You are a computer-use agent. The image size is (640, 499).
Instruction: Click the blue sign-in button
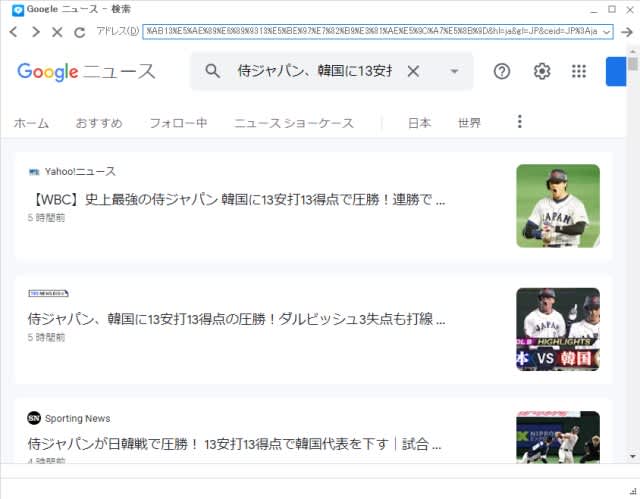coord(616,71)
